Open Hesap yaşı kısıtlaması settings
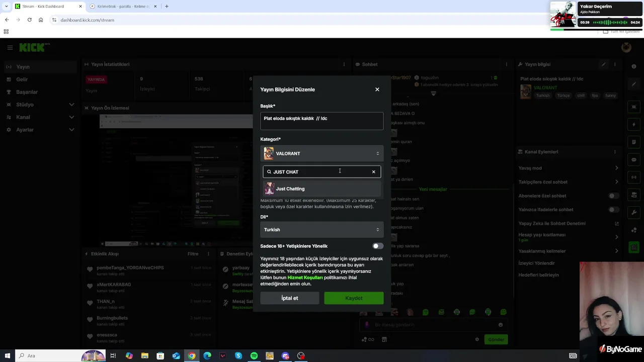Screen dimensions: 644x362 click(569, 237)
